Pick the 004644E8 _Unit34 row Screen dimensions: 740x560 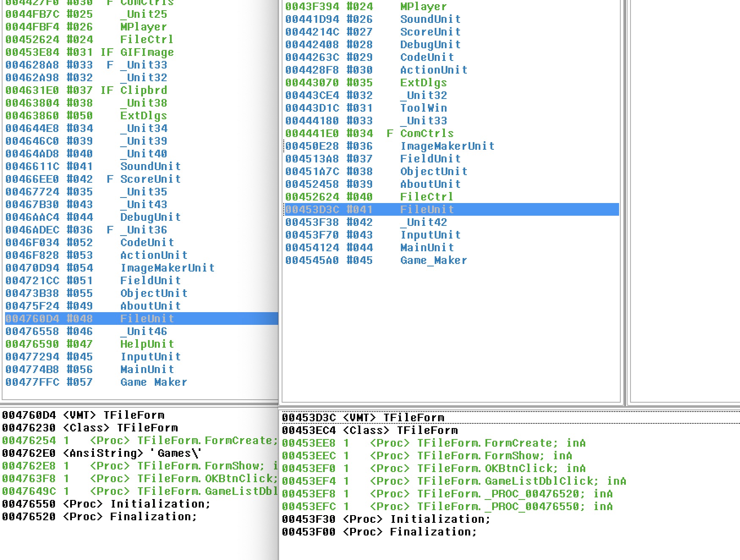pyautogui.click(x=141, y=128)
